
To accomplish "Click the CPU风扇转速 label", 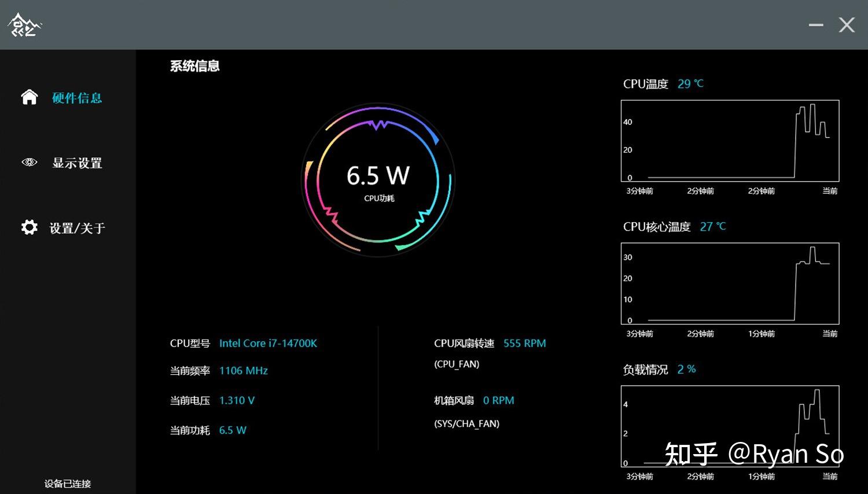I will (x=464, y=343).
